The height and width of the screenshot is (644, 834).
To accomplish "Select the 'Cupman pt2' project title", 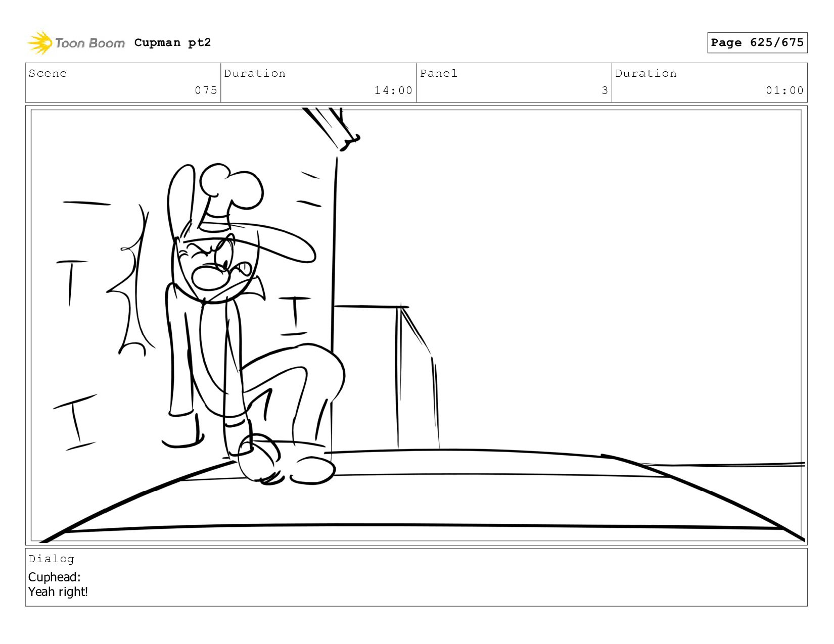I will click(x=172, y=42).
